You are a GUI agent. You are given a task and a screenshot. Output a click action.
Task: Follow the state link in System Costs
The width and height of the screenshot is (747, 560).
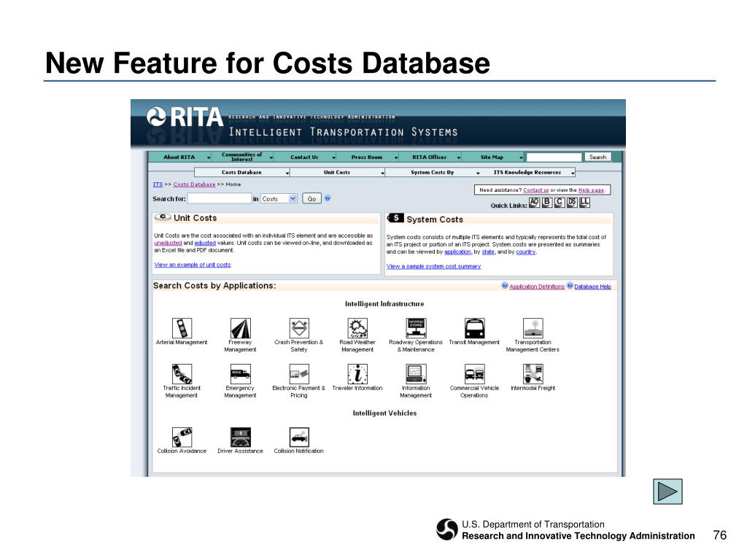pos(488,252)
